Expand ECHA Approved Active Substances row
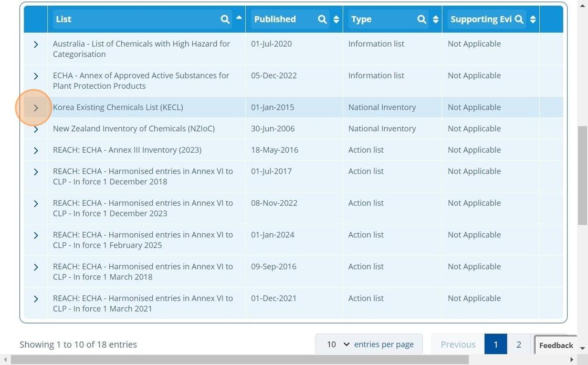 point(36,76)
